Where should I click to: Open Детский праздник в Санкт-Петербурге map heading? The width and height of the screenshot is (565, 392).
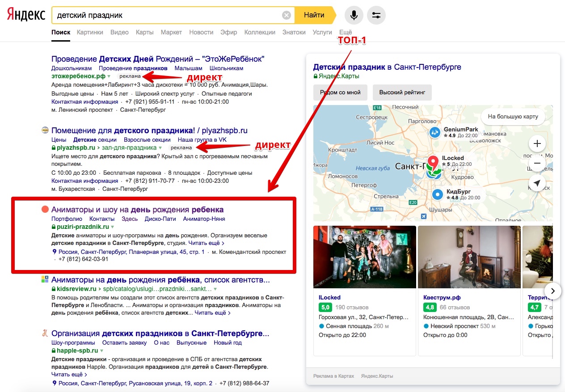coord(387,67)
